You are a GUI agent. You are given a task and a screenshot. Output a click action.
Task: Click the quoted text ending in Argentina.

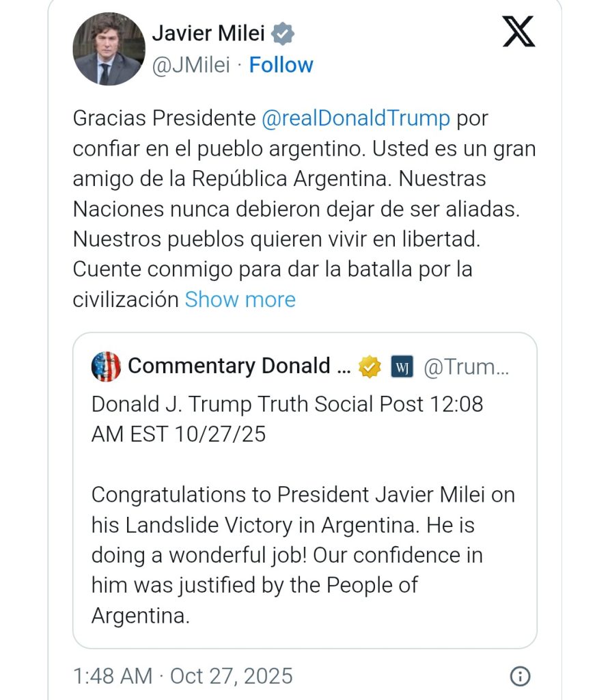(139, 615)
